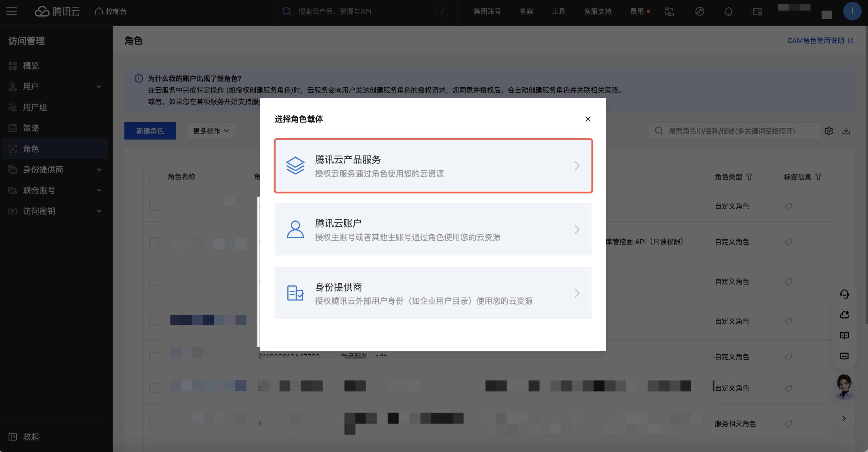Open the feedback message floating icon
The width and height of the screenshot is (868, 452).
pyautogui.click(x=844, y=356)
